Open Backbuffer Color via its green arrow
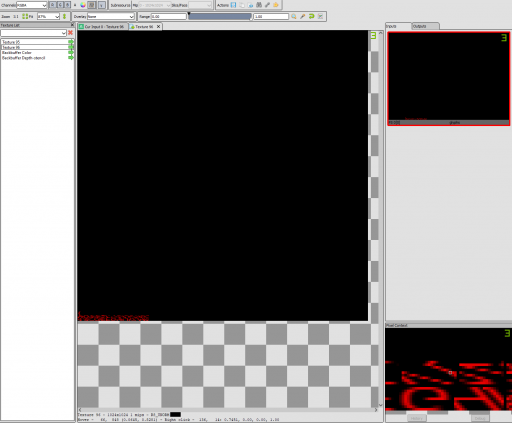This screenshot has height=423, width=512. pos(71,53)
